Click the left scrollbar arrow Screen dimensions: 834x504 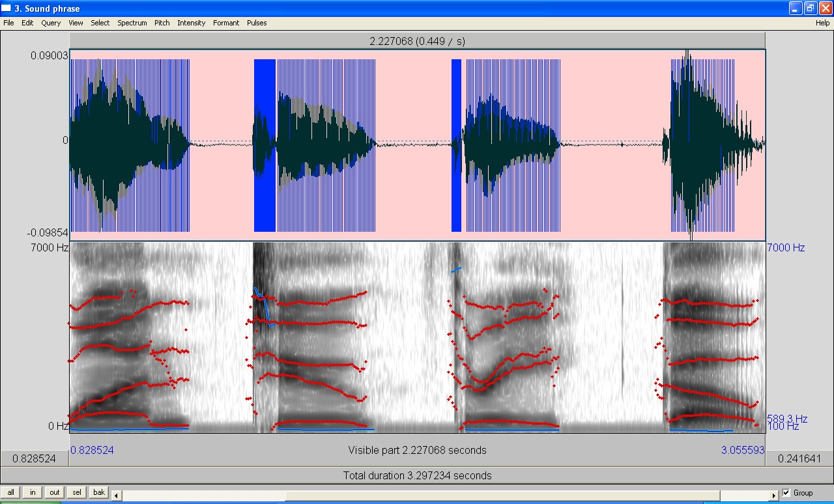(115, 494)
